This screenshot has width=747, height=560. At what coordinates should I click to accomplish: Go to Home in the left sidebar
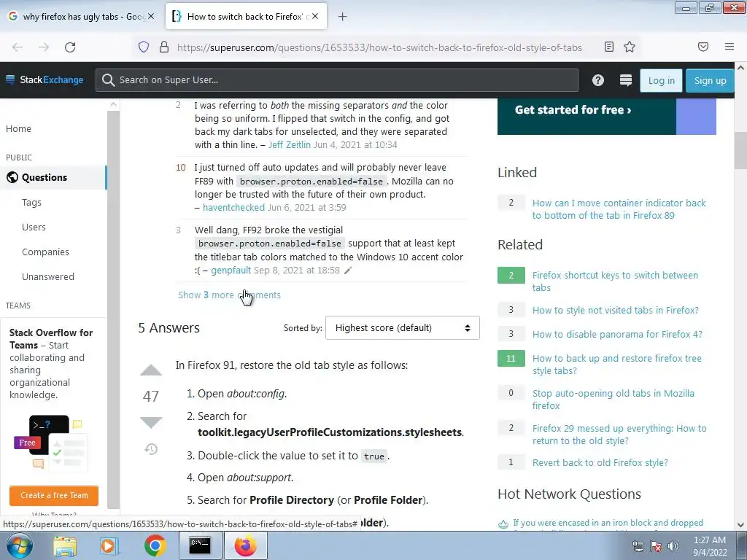tap(18, 128)
